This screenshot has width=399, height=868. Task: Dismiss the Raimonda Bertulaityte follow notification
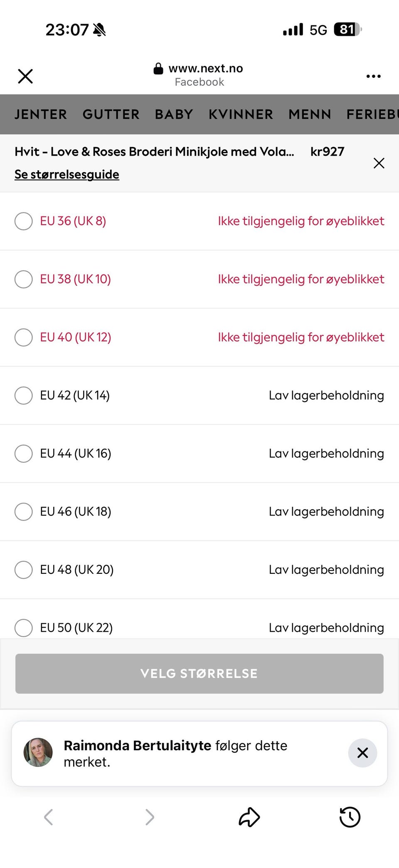pos(362,753)
